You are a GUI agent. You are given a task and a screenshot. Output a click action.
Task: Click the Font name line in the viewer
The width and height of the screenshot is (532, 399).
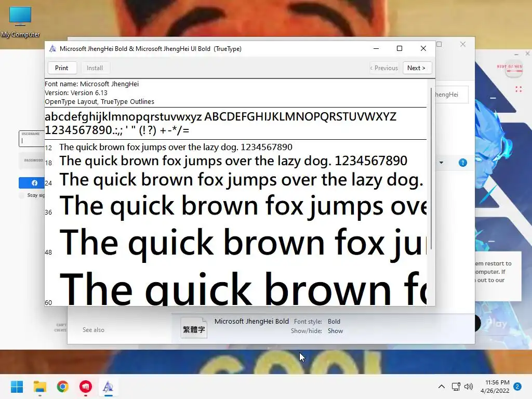pyautogui.click(x=91, y=84)
